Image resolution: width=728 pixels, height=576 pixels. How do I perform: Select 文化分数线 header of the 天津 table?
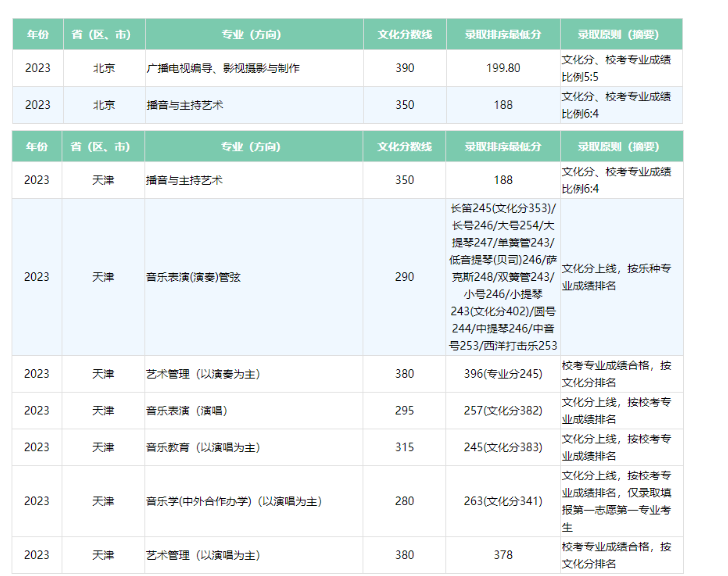(404, 147)
